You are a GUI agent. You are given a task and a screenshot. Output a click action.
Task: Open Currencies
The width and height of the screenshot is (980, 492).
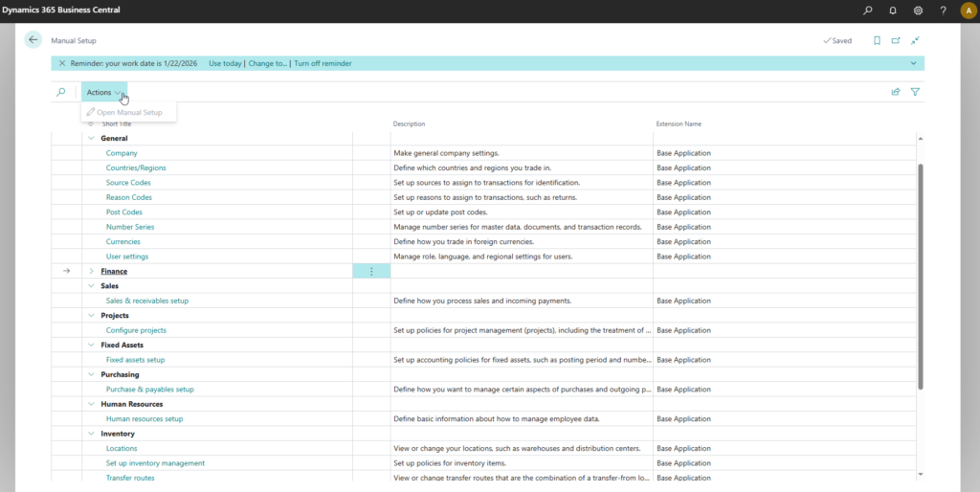(123, 242)
